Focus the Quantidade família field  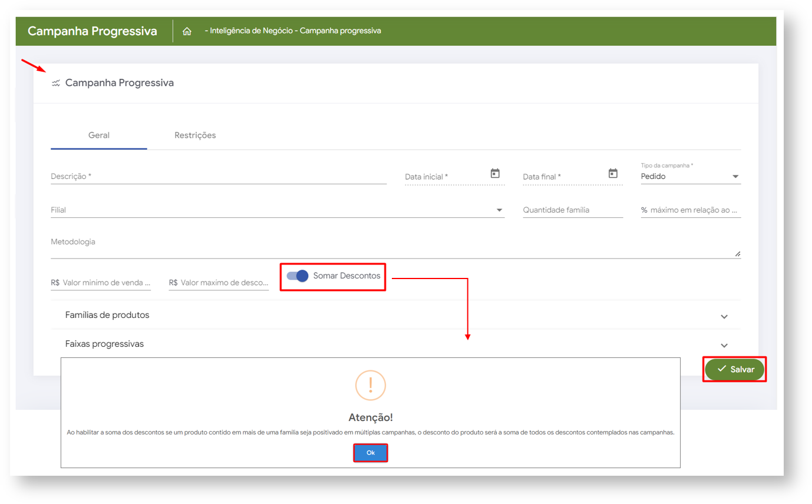pos(572,210)
